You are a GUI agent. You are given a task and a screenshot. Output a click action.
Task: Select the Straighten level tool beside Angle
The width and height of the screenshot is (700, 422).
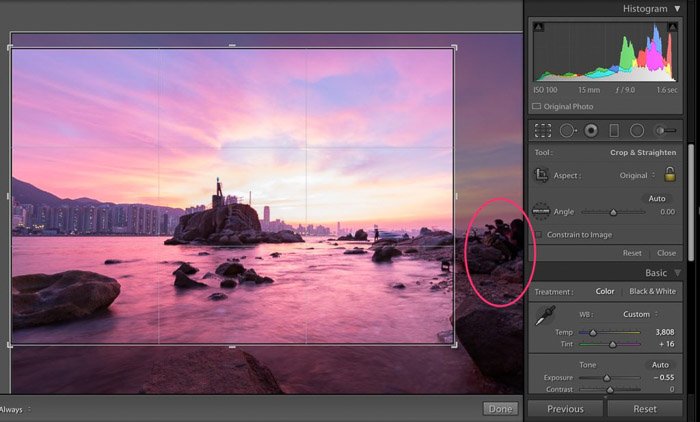[x=541, y=211]
